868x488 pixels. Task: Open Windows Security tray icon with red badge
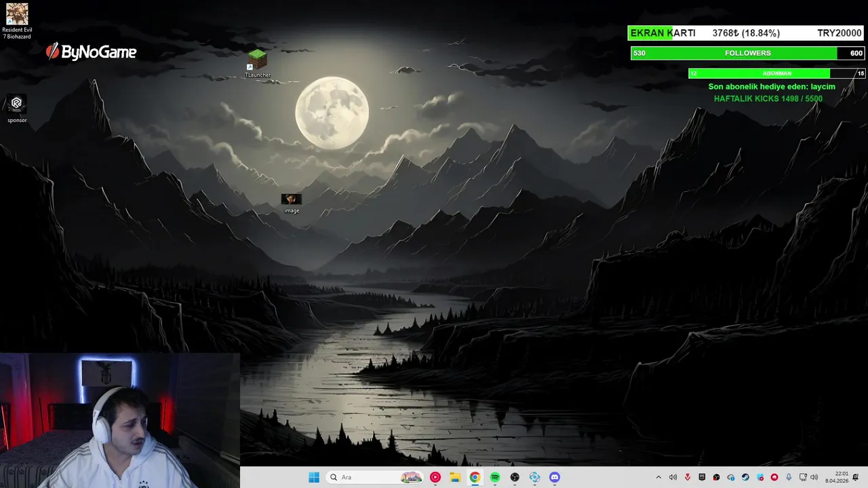[x=759, y=477]
